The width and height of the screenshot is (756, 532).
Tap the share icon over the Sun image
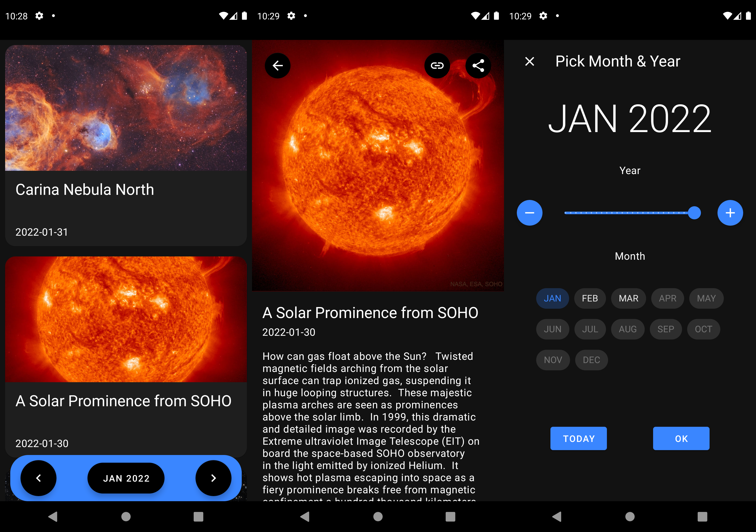[x=478, y=66]
